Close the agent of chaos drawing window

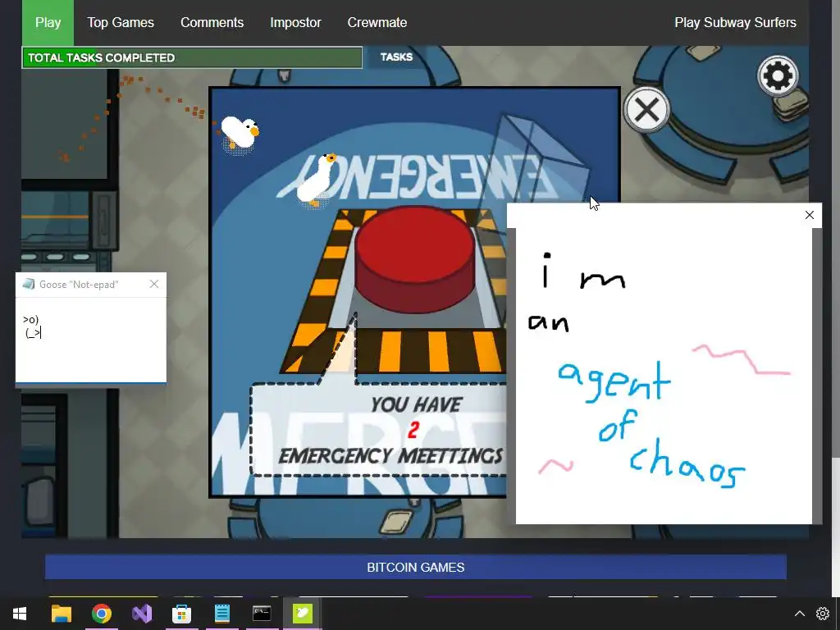(810, 215)
